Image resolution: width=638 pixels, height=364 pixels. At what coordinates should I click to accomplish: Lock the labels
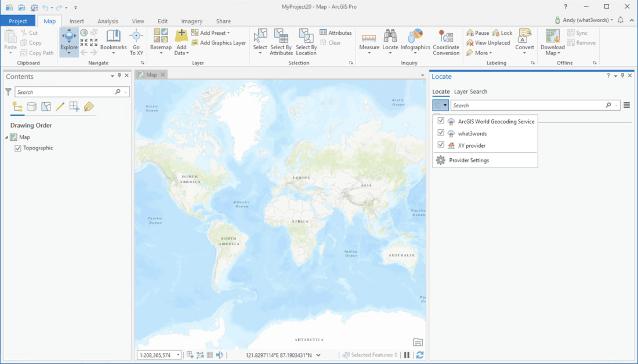click(x=502, y=33)
